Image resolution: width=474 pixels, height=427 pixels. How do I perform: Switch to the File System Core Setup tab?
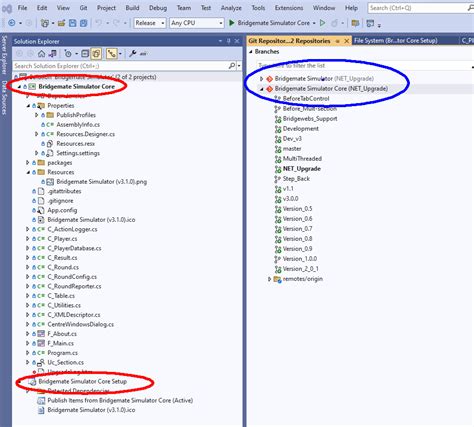(x=395, y=41)
